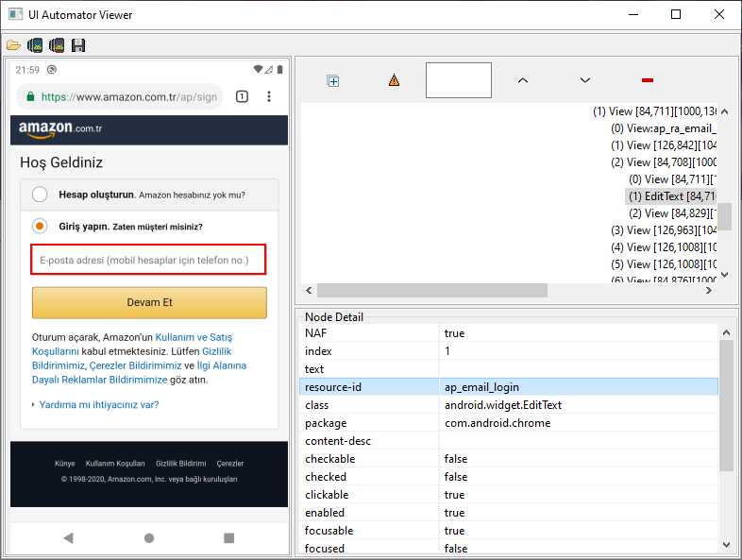Click the ap_email_login value cell

[579, 387]
